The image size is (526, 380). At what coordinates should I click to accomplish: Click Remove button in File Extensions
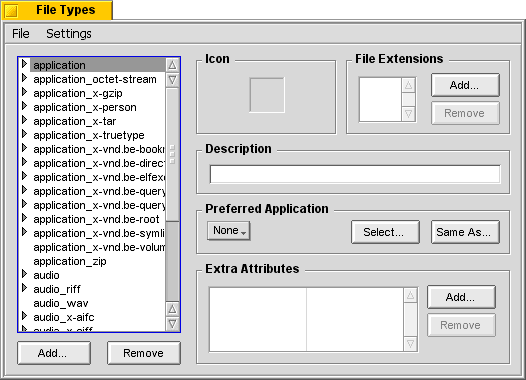465,113
